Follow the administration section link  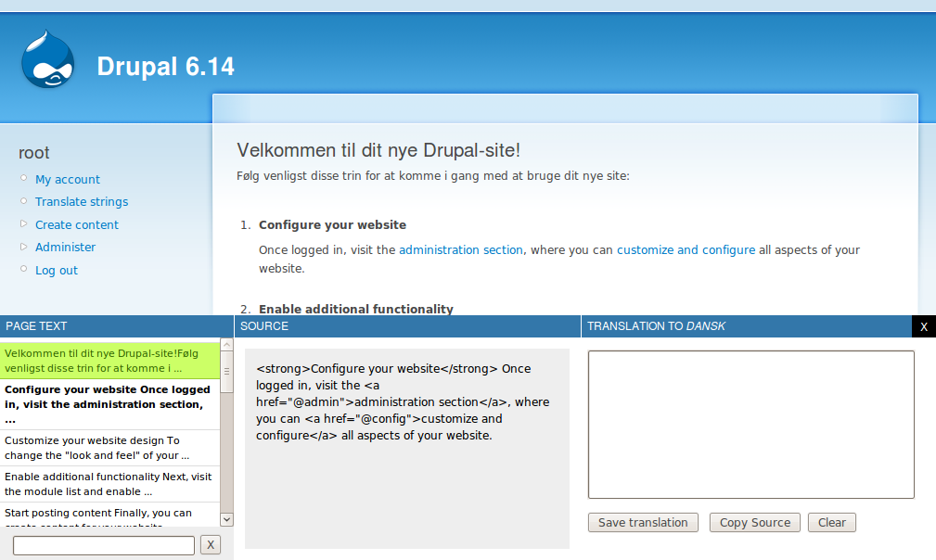tap(461, 250)
